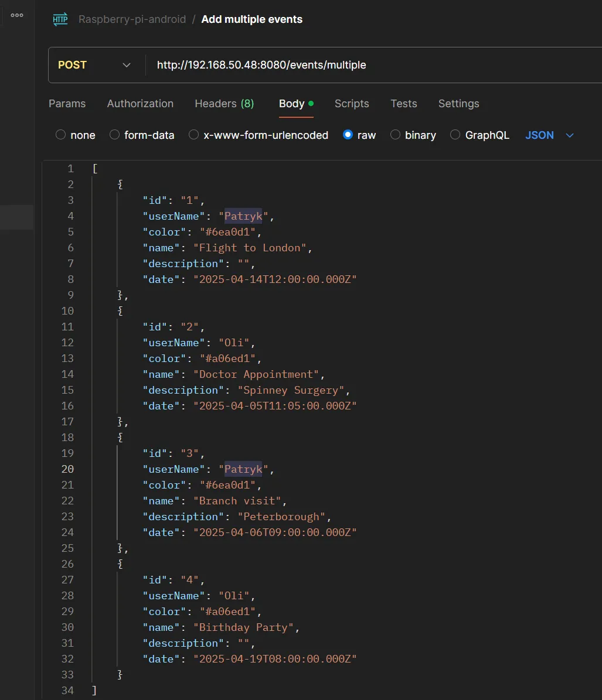This screenshot has width=602, height=700.
Task: Click the "Oli" userName on line 28
Action: [x=234, y=596]
